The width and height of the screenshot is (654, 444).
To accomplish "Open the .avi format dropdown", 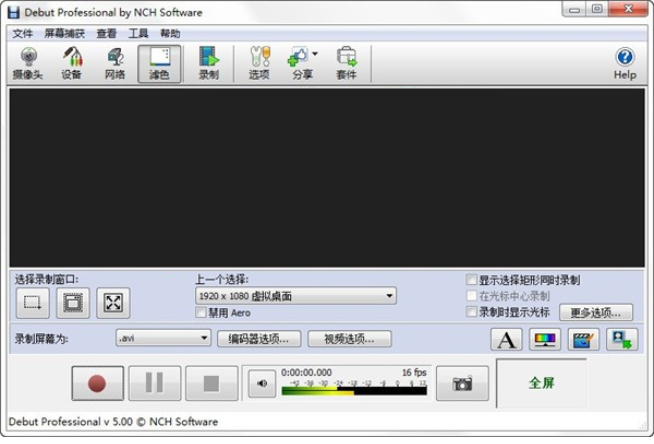I will tap(163, 338).
